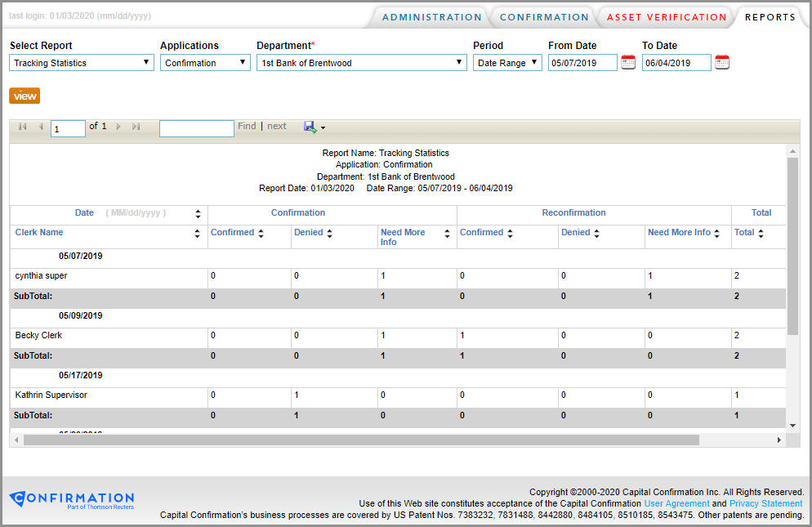812x527 pixels.
Task: Click the export/save report icon
Action: (x=310, y=127)
